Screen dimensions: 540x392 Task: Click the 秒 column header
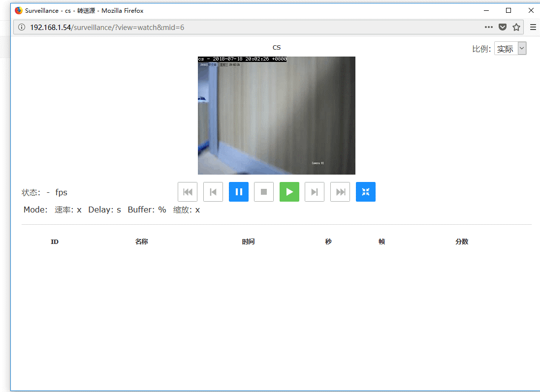[328, 241]
